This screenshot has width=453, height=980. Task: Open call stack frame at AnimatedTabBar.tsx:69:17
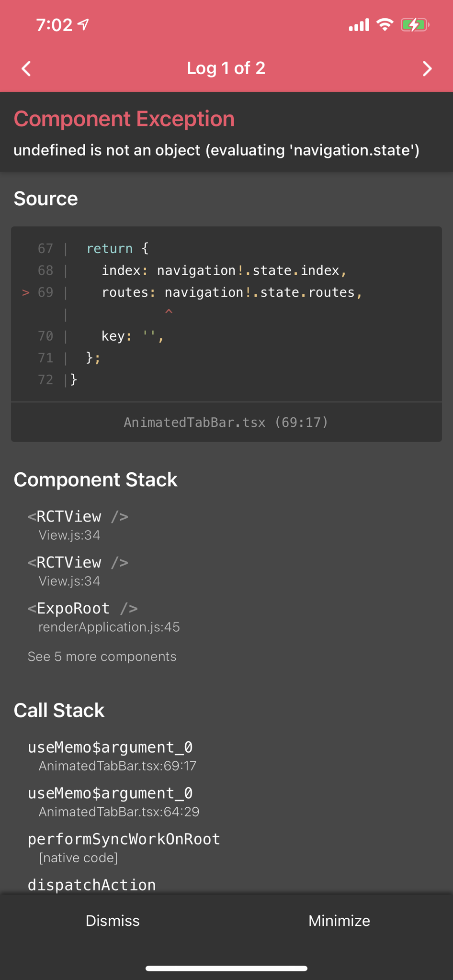click(112, 755)
